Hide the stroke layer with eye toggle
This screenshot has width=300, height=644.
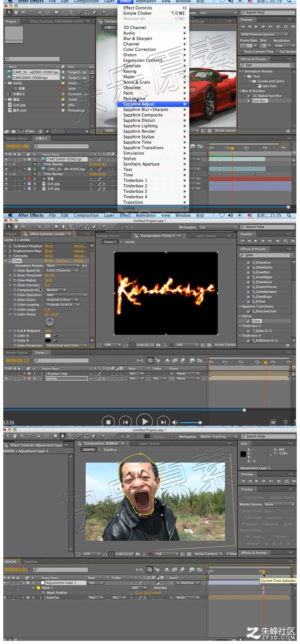(6, 378)
